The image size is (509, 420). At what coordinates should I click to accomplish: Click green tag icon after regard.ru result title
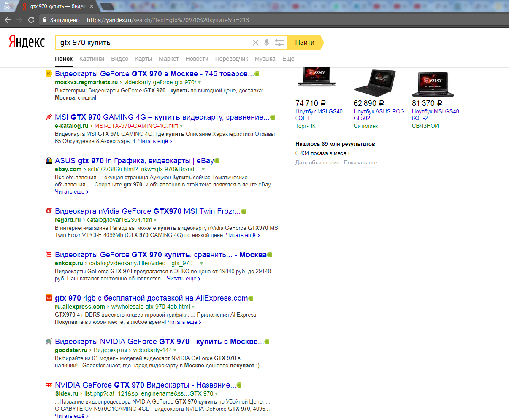click(x=243, y=211)
